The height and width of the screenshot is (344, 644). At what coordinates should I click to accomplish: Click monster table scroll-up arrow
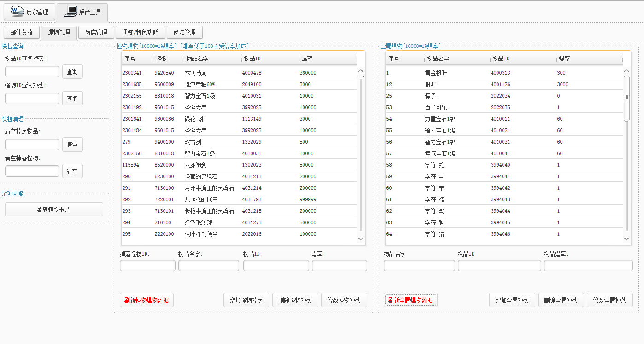361,70
